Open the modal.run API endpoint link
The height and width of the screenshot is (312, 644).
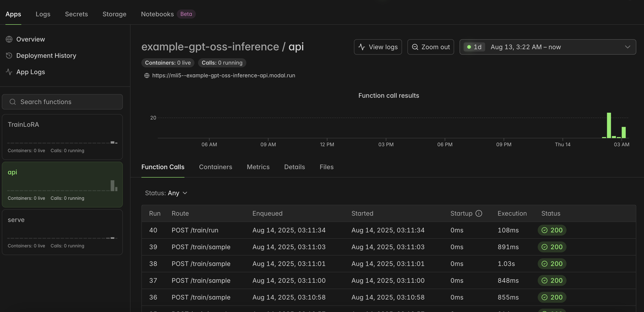pyautogui.click(x=223, y=76)
